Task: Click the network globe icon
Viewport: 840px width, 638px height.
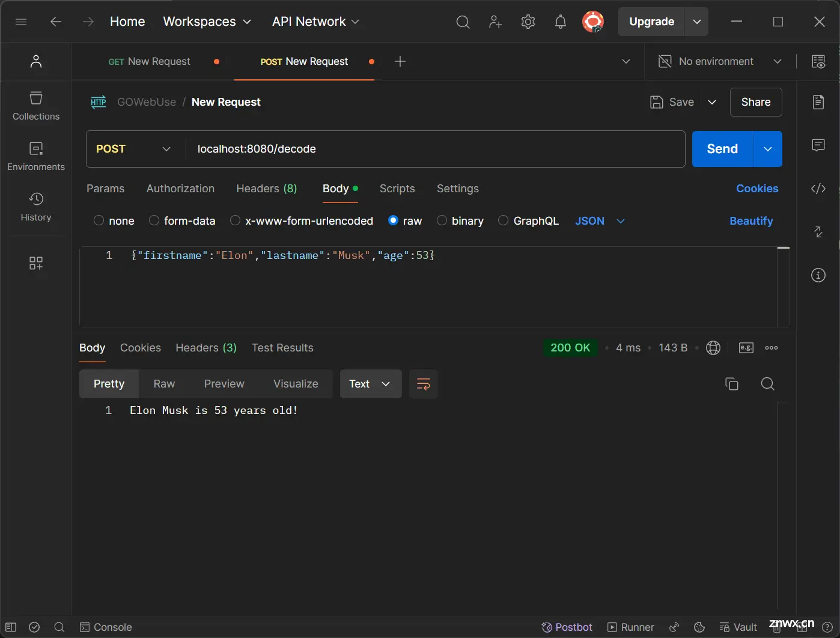Action: tap(713, 348)
